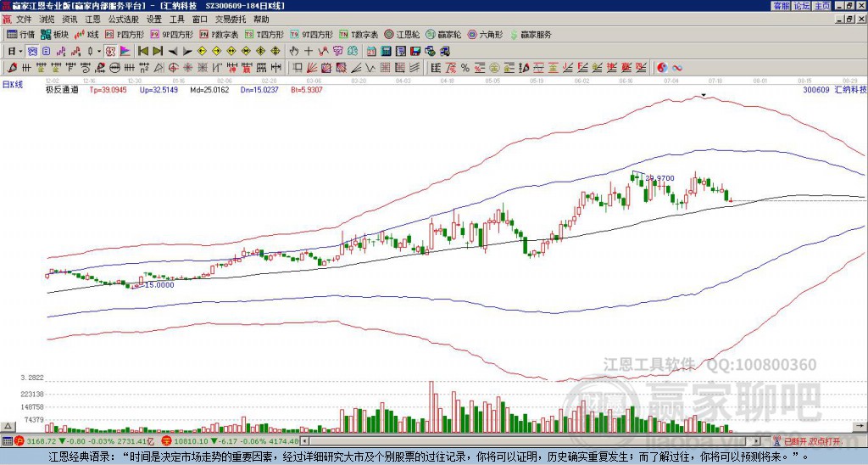
Task: Open the 交易委托 menu
Action: coord(230,20)
